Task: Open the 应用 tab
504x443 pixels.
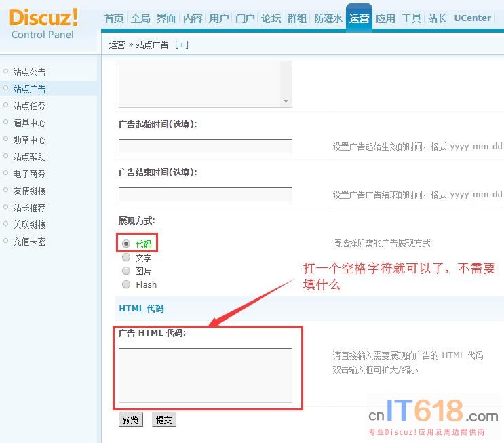Action: coord(385,18)
